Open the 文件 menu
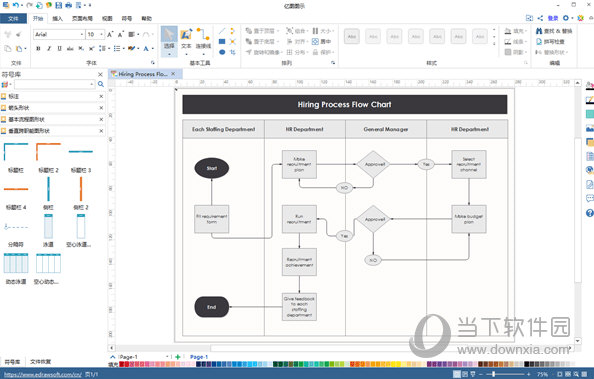The height and width of the screenshot is (379, 594). pos(13,18)
